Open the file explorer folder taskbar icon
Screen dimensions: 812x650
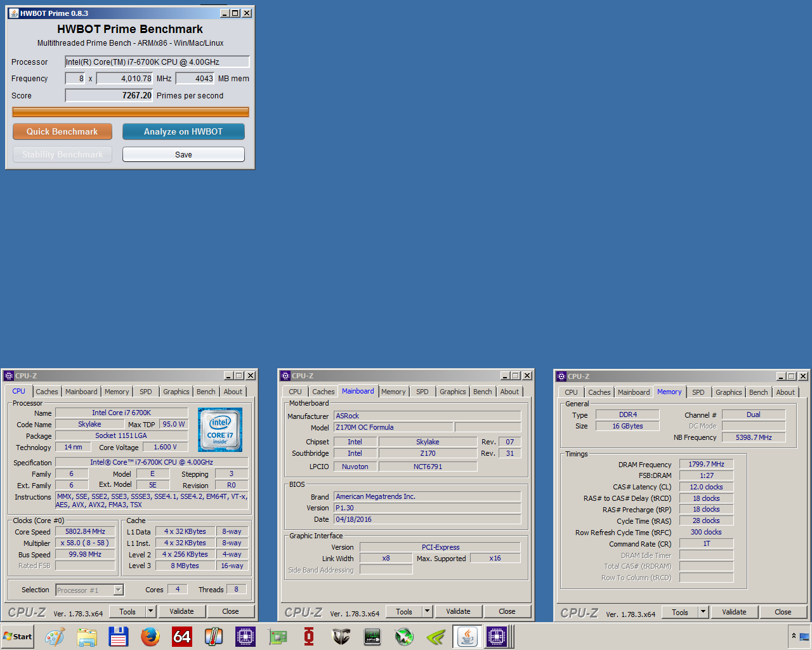pyautogui.click(x=87, y=636)
